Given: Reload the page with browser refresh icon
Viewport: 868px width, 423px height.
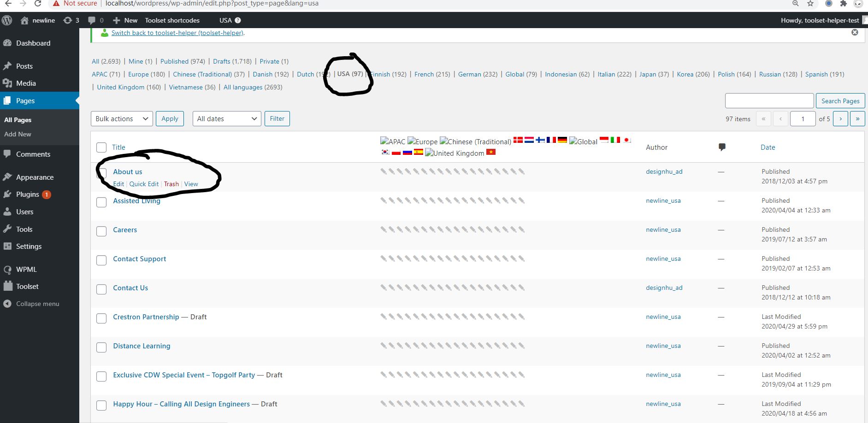Looking at the screenshot, I should [x=38, y=4].
